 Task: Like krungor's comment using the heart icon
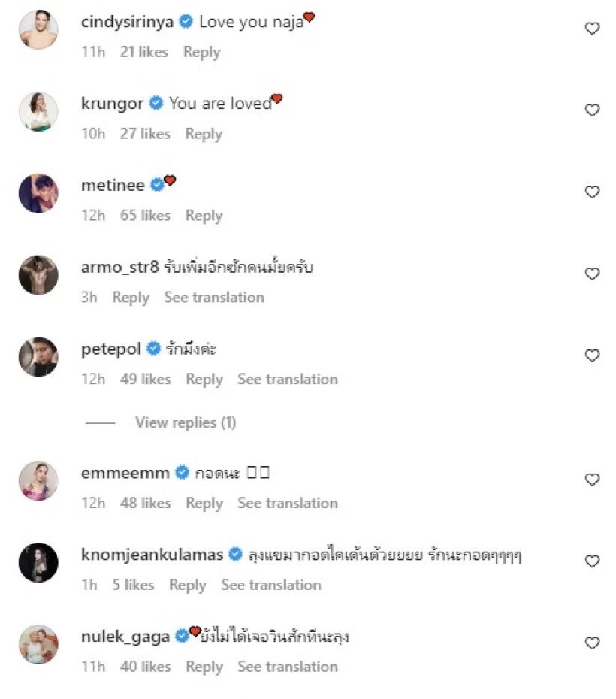tap(592, 110)
